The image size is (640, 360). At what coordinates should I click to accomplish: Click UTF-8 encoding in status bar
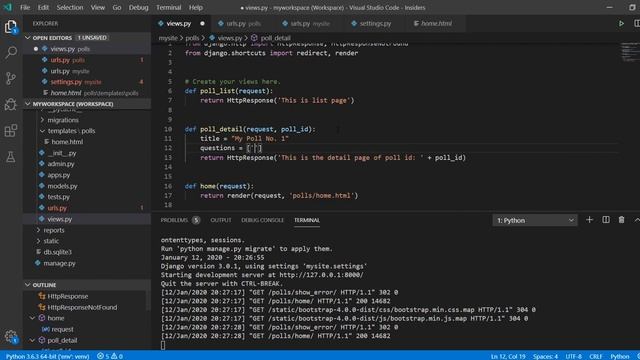[x=573, y=356]
